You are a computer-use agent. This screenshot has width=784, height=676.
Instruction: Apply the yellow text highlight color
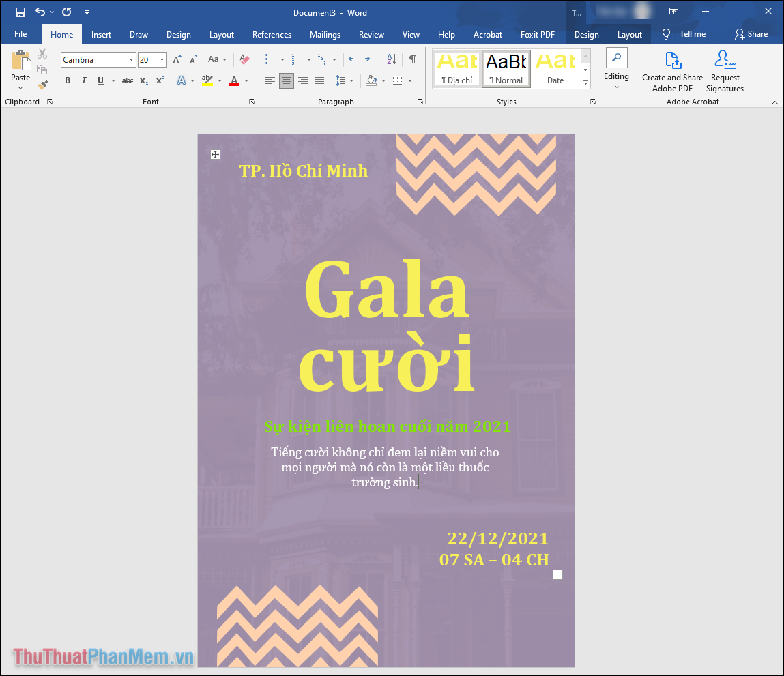click(x=207, y=80)
